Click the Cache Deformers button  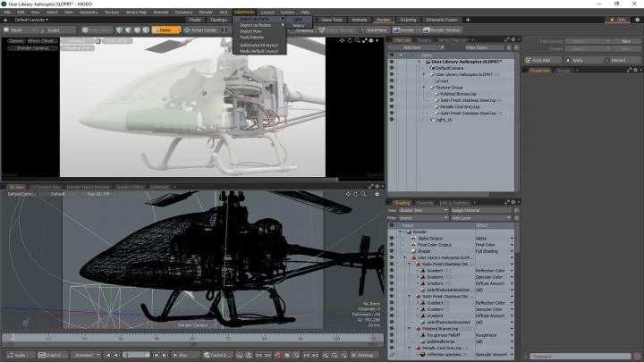click(x=217, y=355)
